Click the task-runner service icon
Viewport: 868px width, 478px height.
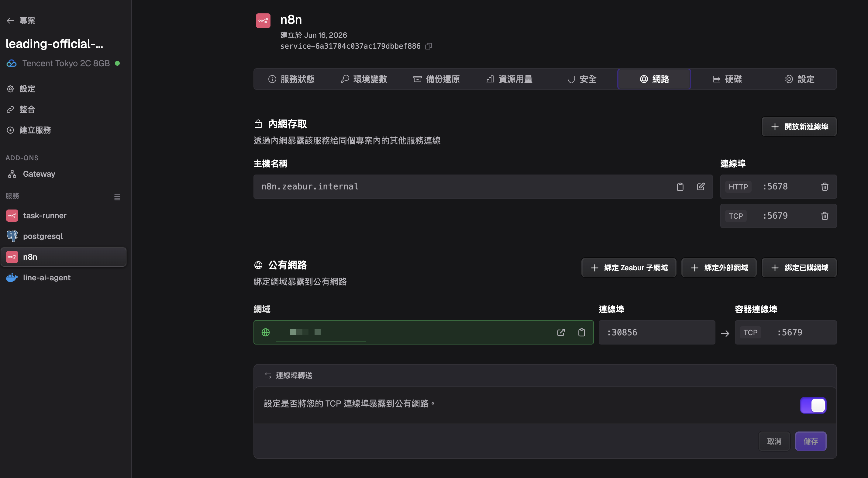point(12,216)
